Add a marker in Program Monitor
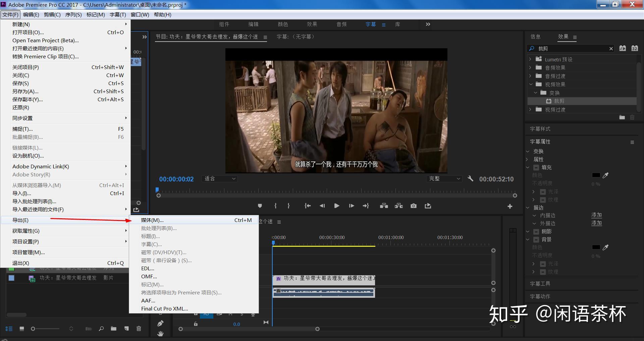644x341 pixels. [x=260, y=206]
